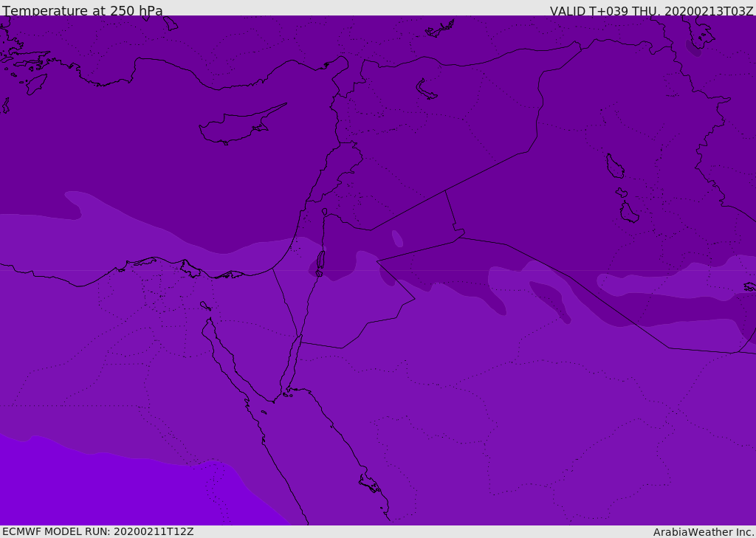Click the island of Cyprus on the map

(241, 125)
